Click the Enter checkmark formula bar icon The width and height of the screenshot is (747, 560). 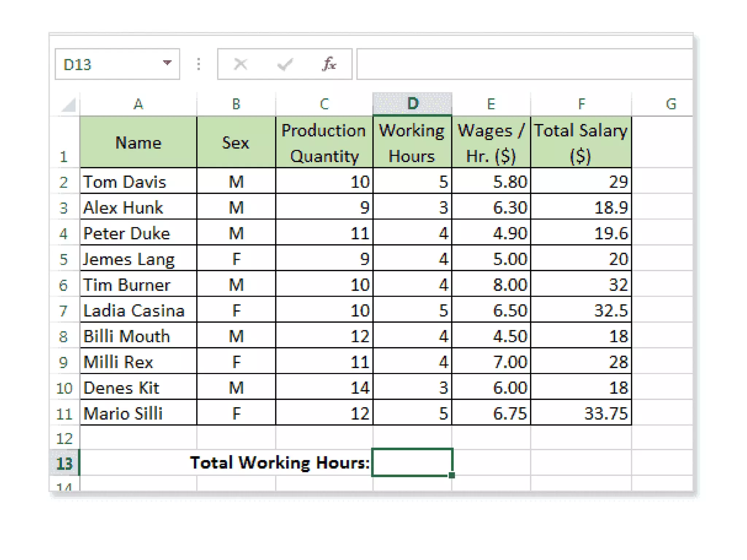(285, 64)
